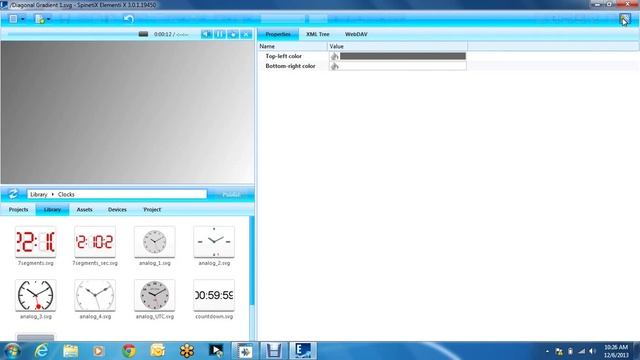Click the reset icon beside Bottom-right color value
The width and height of the screenshot is (640, 360).
[x=335, y=66]
